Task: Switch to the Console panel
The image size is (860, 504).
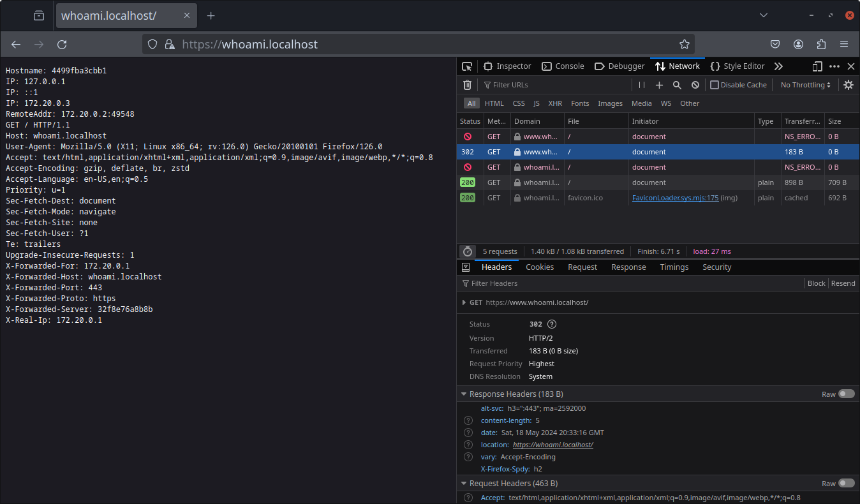Action: (x=563, y=66)
